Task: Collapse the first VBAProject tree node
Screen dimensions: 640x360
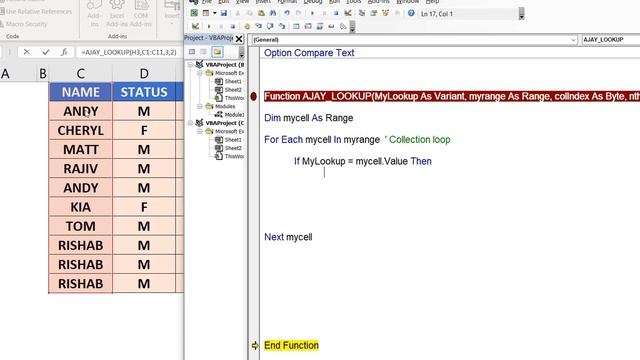Action: (x=190, y=64)
